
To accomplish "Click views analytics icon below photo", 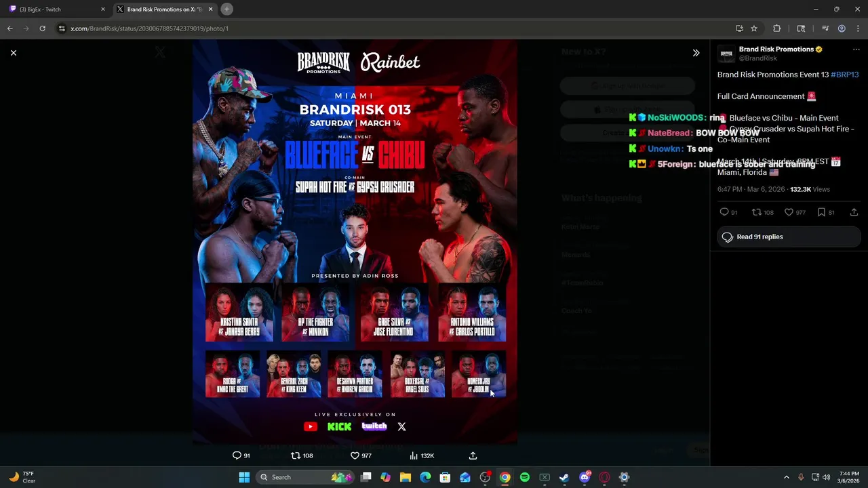I will 413,455.
